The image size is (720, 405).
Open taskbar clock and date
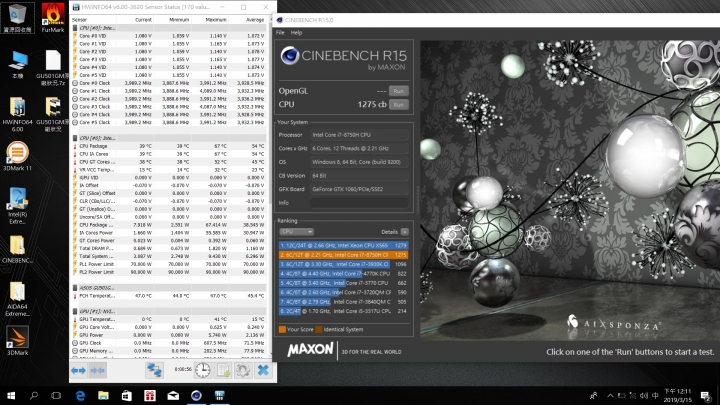pos(677,395)
